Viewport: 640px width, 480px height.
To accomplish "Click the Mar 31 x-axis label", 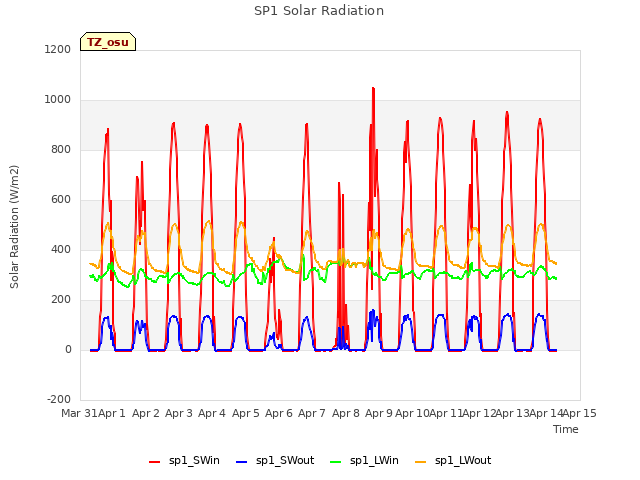I will [x=79, y=413].
